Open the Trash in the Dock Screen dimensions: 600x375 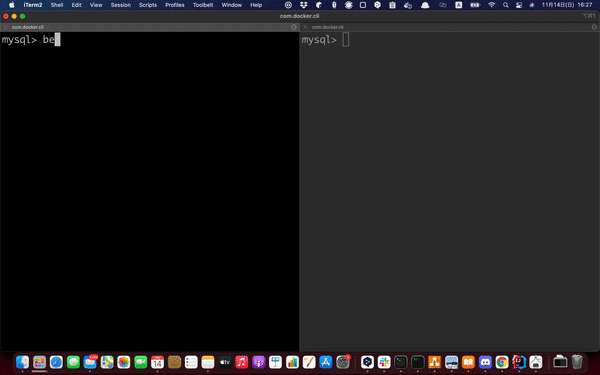tap(577, 362)
